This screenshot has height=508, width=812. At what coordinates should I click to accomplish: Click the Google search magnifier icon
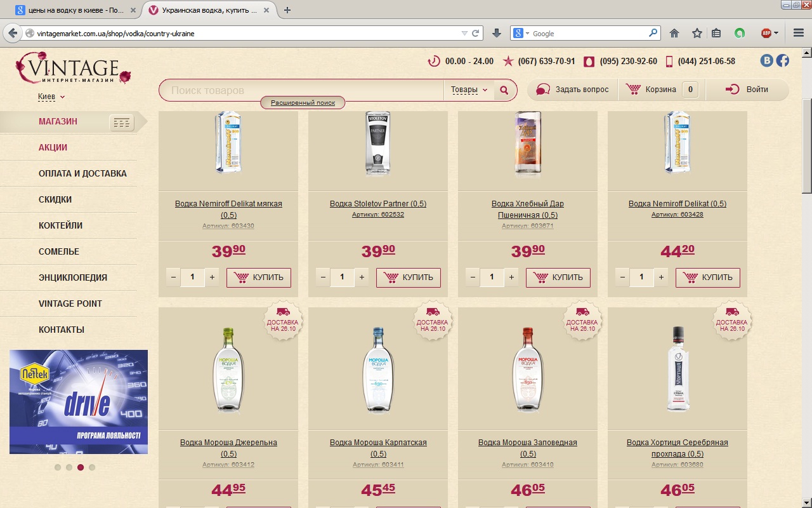tap(653, 33)
